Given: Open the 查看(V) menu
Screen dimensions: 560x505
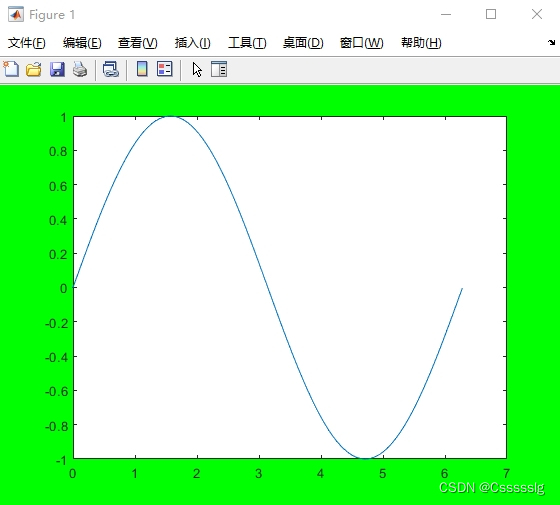Looking at the screenshot, I should pos(138,43).
